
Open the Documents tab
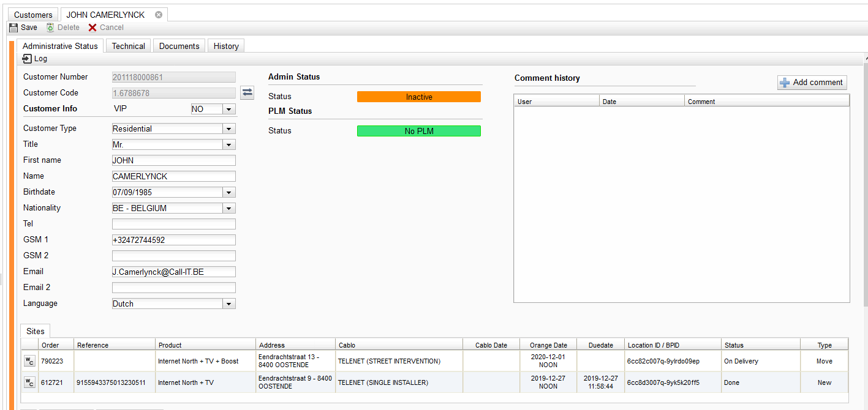(179, 46)
